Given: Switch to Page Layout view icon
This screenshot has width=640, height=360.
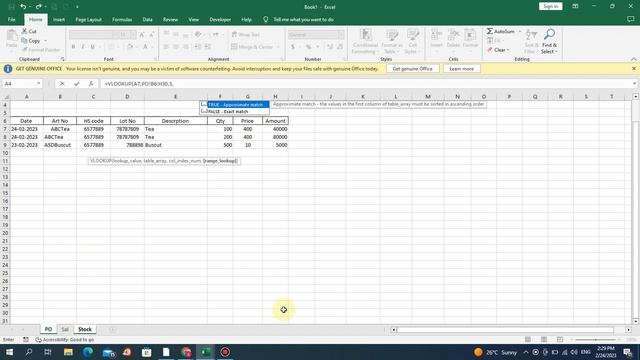Looking at the screenshot, I should pos(544,340).
